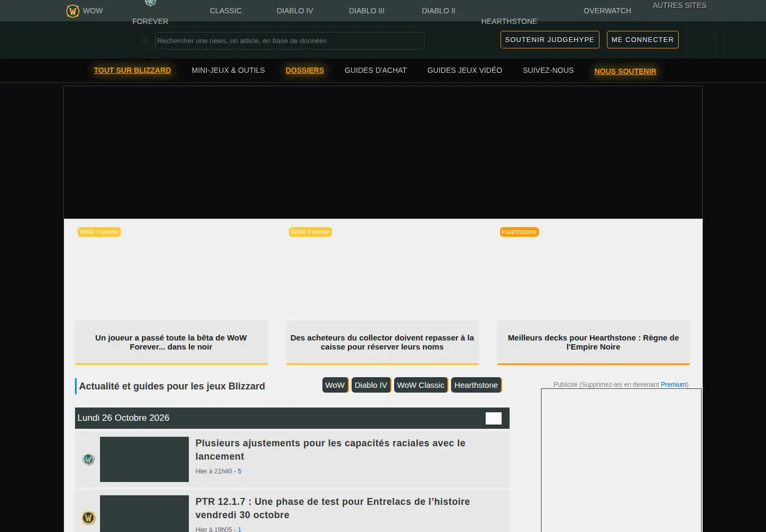Image resolution: width=766 pixels, height=532 pixels.
Task: Open NOUS SOUTENIR menu
Action: pos(625,71)
